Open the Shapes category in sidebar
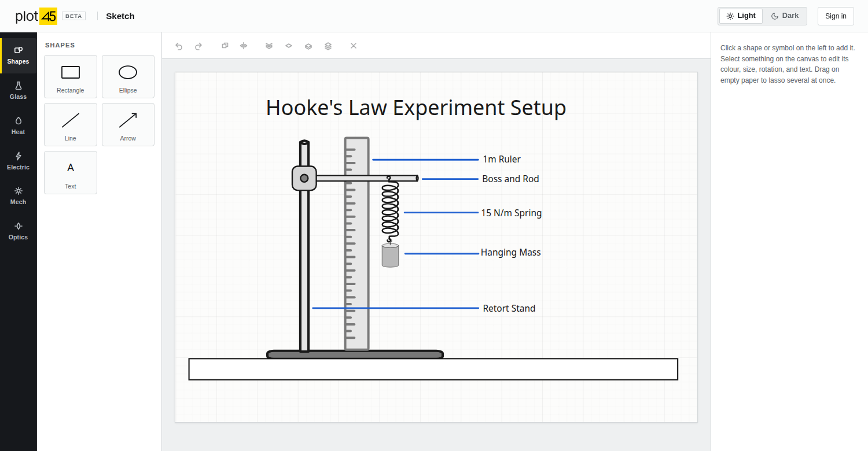Image resolution: width=868 pixels, height=451 pixels. [x=19, y=56]
